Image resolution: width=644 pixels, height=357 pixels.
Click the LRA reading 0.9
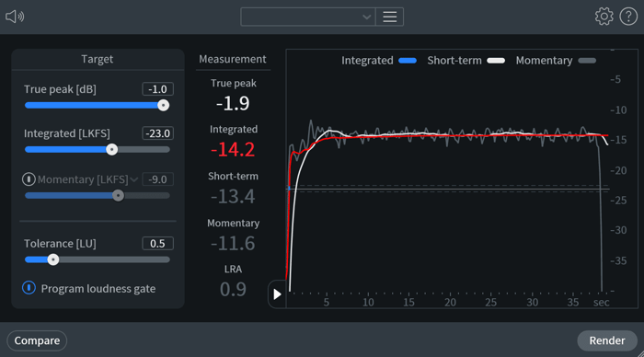point(233,289)
